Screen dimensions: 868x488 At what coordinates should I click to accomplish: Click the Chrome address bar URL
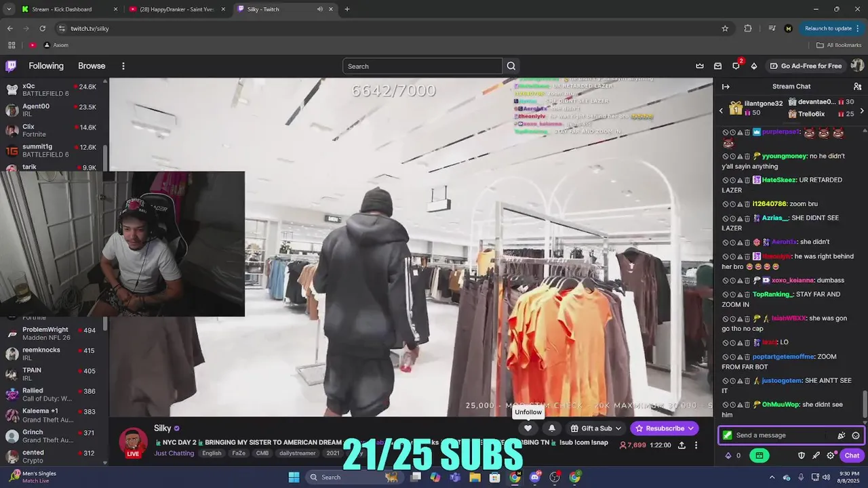click(x=90, y=28)
